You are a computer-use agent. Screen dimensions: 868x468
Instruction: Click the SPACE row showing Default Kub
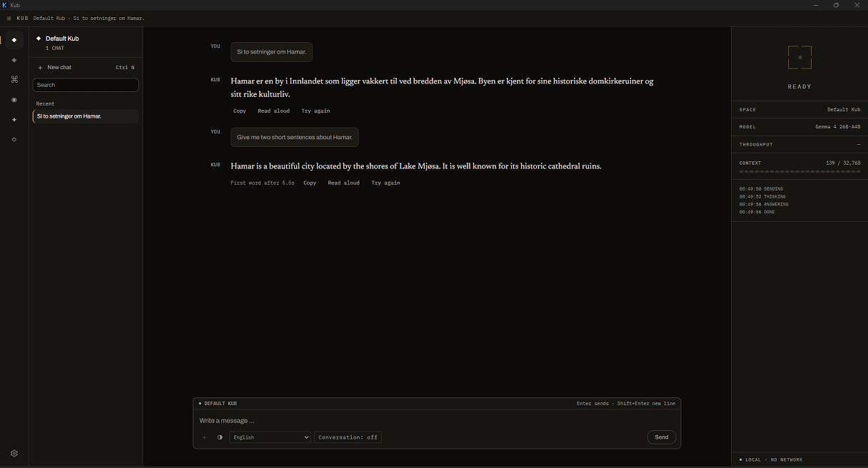coord(799,110)
